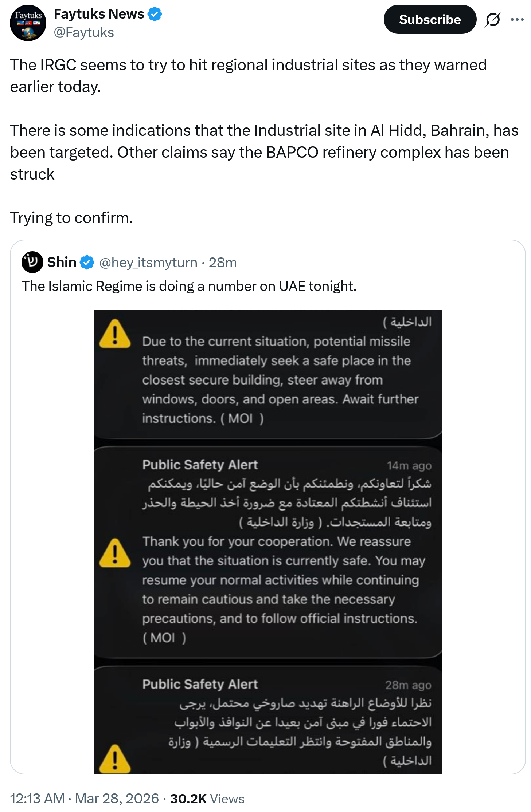This screenshot has height=812, width=531.
Task: Subscribe to Faytuks News
Action: 430,19
